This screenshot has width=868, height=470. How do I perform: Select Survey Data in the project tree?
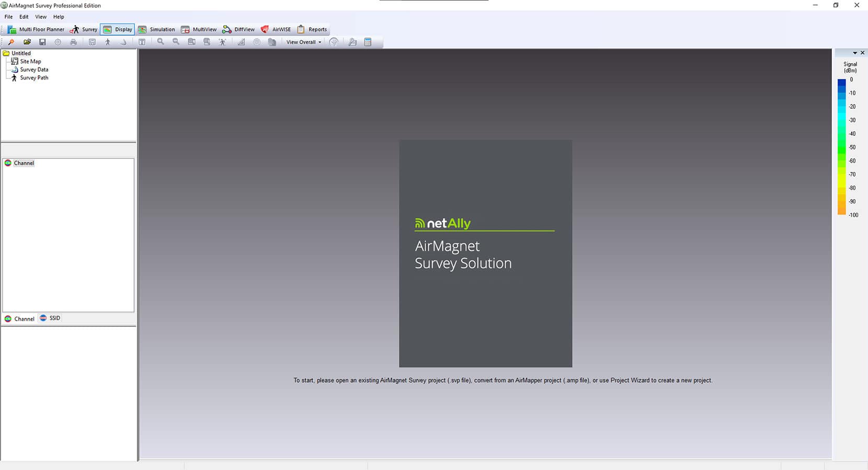(34, 70)
